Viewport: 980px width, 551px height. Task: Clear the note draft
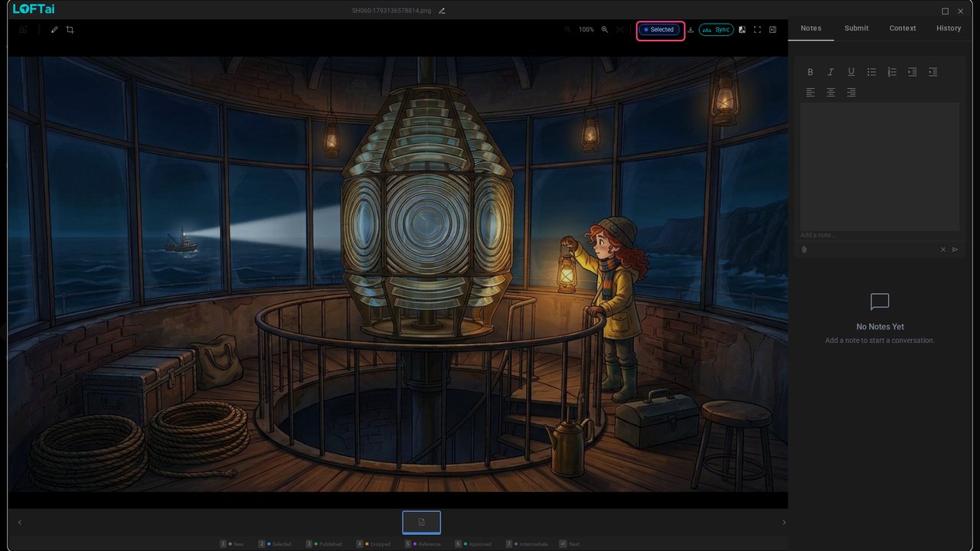pos(943,249)
